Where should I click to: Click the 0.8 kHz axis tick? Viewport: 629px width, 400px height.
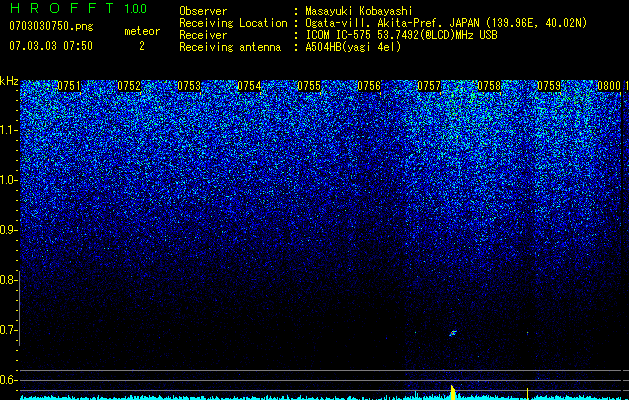[9, 280]
